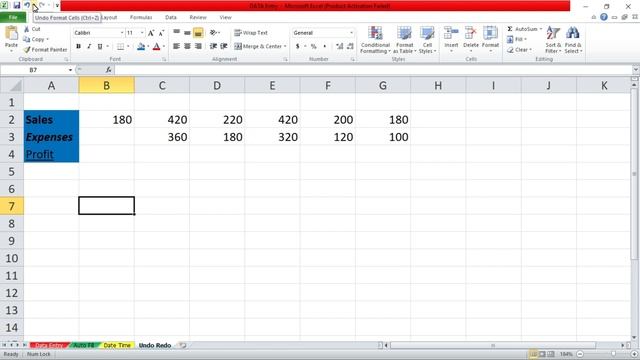Open the Cell Styles gallery
Viewport: 640px width, 360px height.
coord(427,40)
